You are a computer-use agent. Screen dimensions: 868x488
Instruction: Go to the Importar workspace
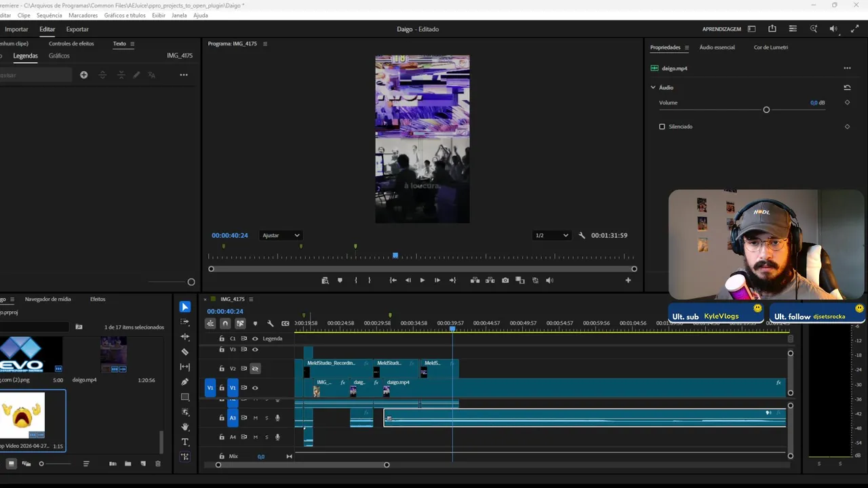(16, 29)
